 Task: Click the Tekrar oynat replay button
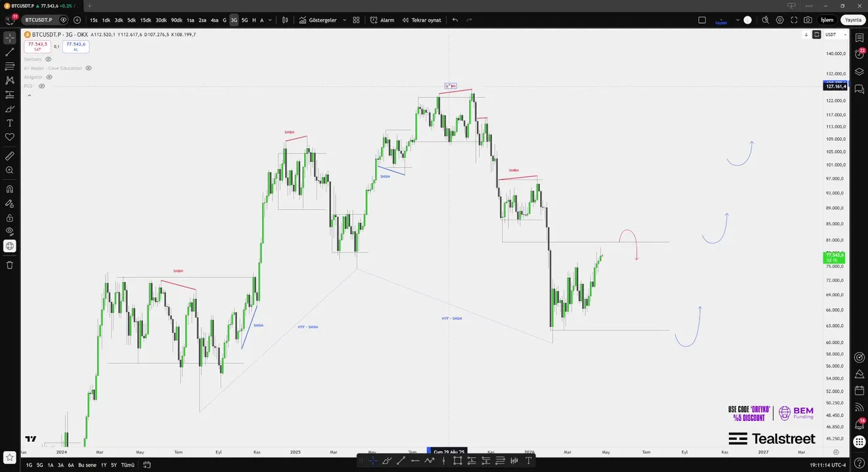point(422,20)
